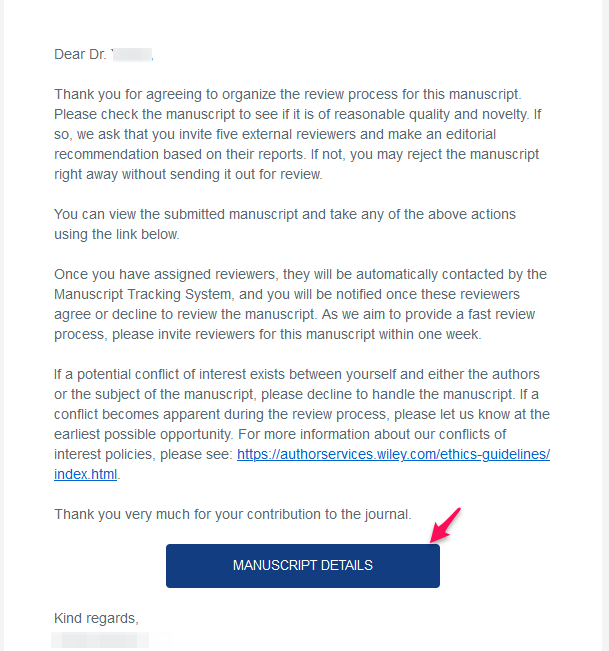This screenshot has width=609, height=651.
Task: Open the MANUSCRIPT DETAILS button
Action: 303,566
